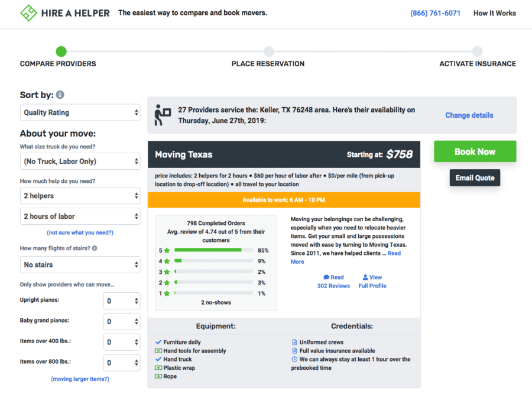This screenshot has width=532, height=394.
Task: Click checkmark icon next to Furniture dolly
Action: coord(158,342)
